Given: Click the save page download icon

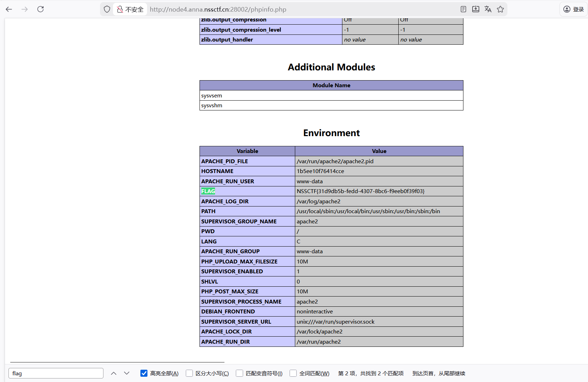Looking at the screenshot, I should (476, 9).
